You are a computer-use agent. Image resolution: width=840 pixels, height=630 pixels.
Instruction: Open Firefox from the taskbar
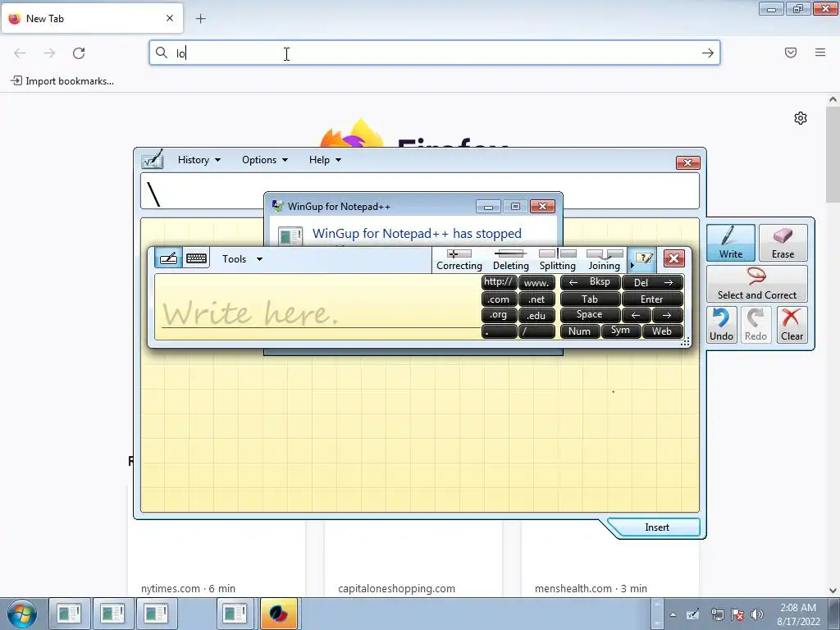coord(279,614)
